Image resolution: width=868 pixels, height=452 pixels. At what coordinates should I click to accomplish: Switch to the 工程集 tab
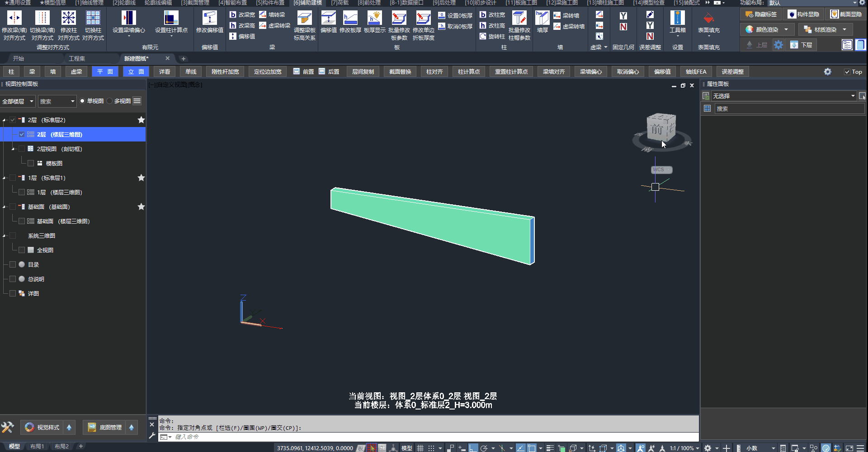[x=77, y=59]
